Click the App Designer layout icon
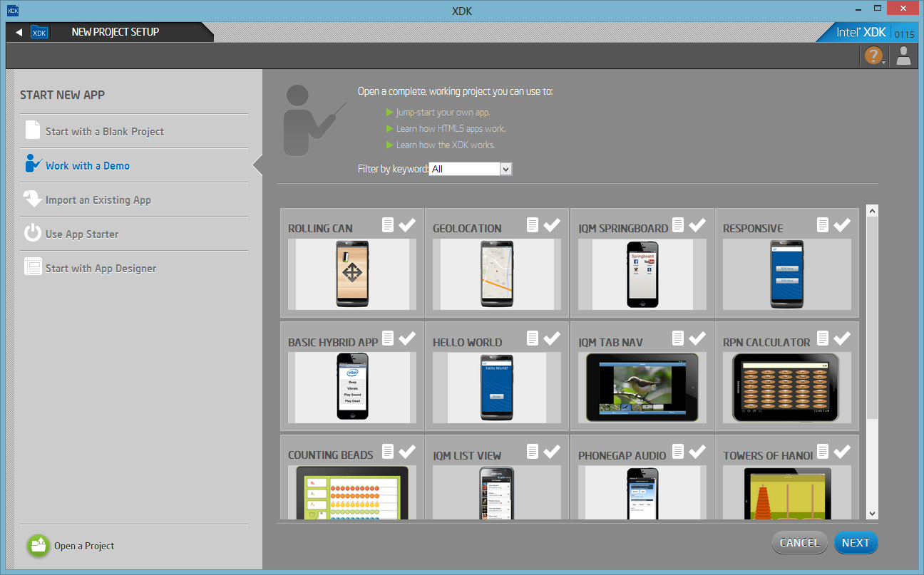The height and width of the screenshot is (575, 924). tap(33, 266)
